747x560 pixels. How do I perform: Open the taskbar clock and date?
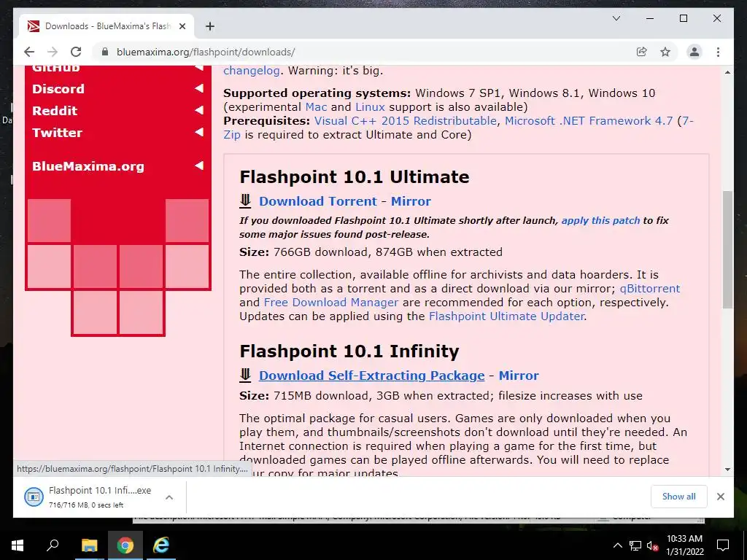[x=684, y=545]
